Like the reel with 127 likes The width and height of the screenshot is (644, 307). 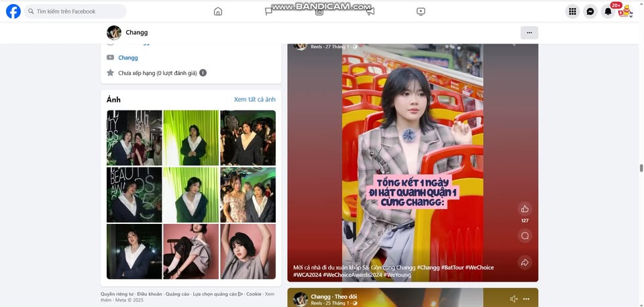pyautogui.click(x=525, y=208)
